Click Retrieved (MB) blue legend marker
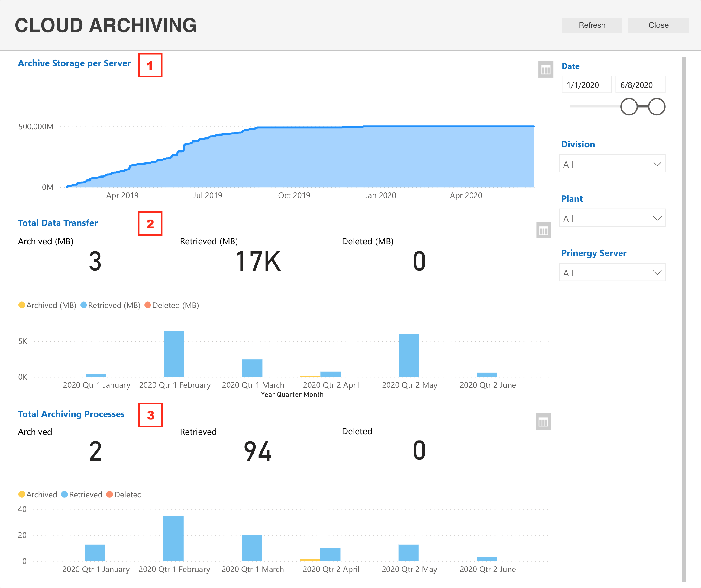Image resolution: width=701 pixels, height=588 pixels. tap(83, 305)
